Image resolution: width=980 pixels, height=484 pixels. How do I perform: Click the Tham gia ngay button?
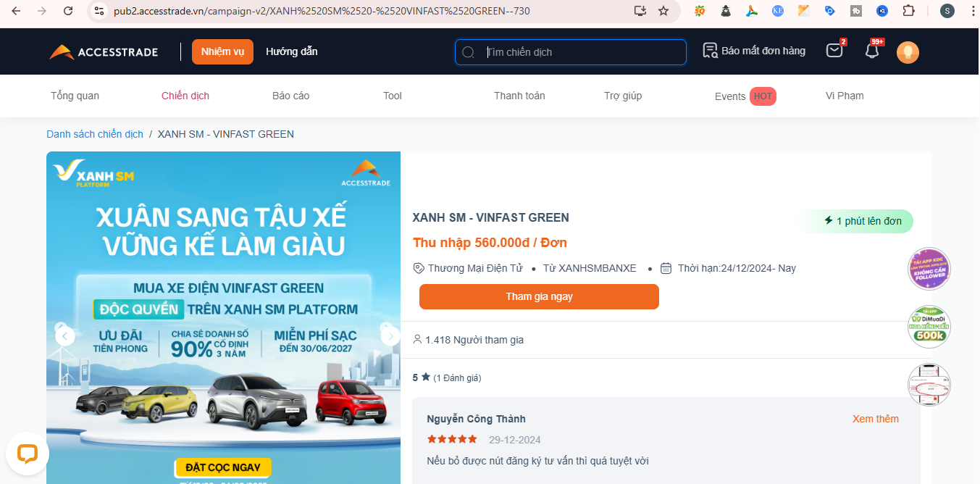(539, 296)
